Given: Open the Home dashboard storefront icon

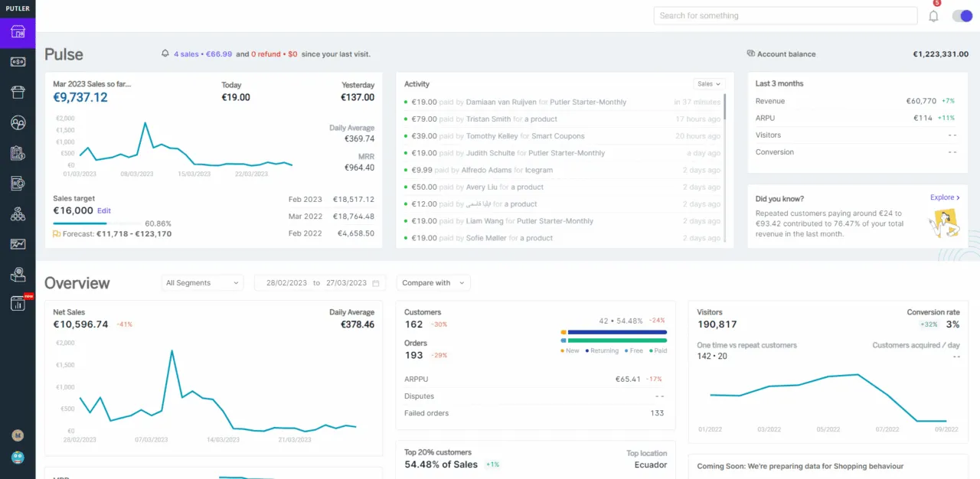Looking at the screenshot, I should point(18,32).
